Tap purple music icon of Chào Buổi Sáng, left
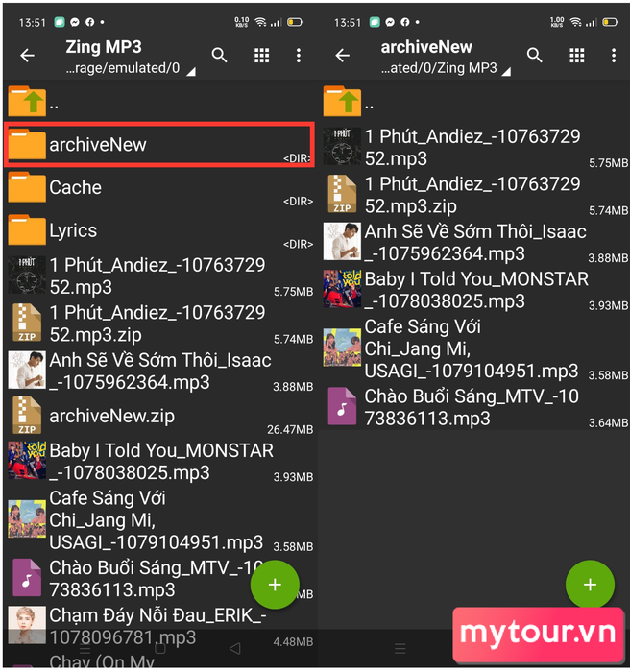The width and height of the screenshot is (630, 672). tap(27, 578)
